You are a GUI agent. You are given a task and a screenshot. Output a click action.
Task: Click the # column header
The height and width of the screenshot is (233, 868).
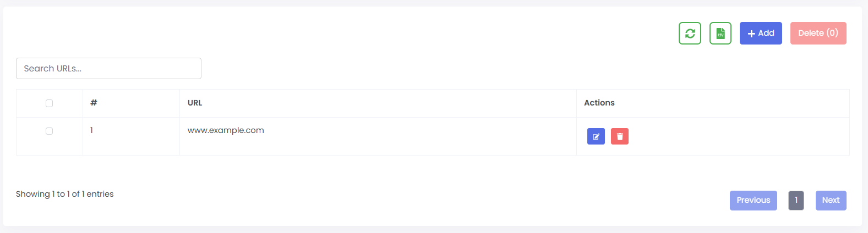click(94, 103)
